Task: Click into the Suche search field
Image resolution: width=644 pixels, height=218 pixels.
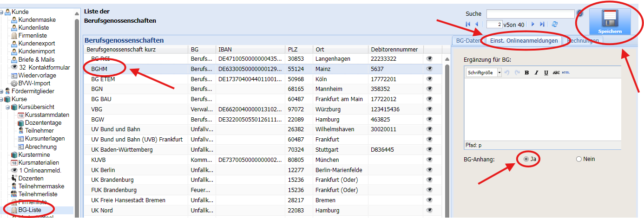Action: 530,14
